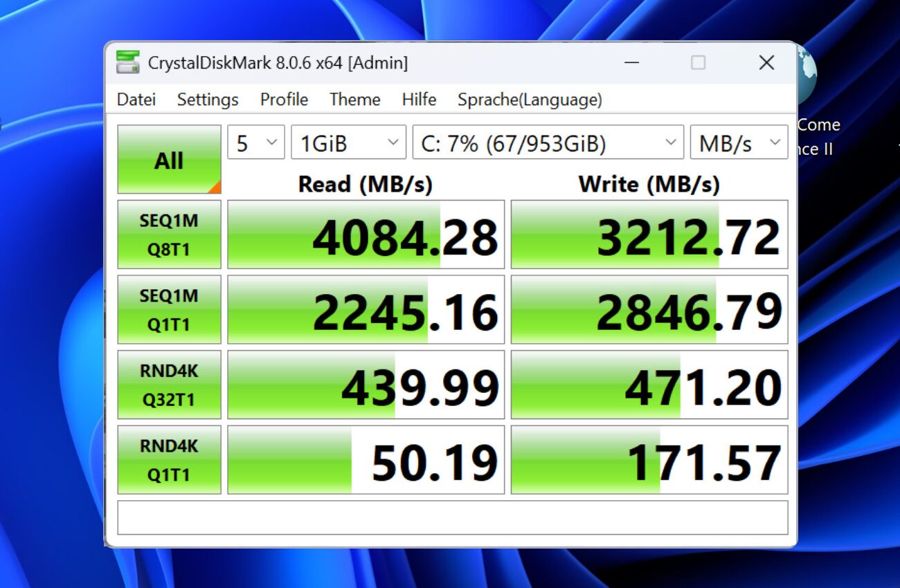
Task: Minimize the CrystalDiskMark window
Action: [631, 63]
